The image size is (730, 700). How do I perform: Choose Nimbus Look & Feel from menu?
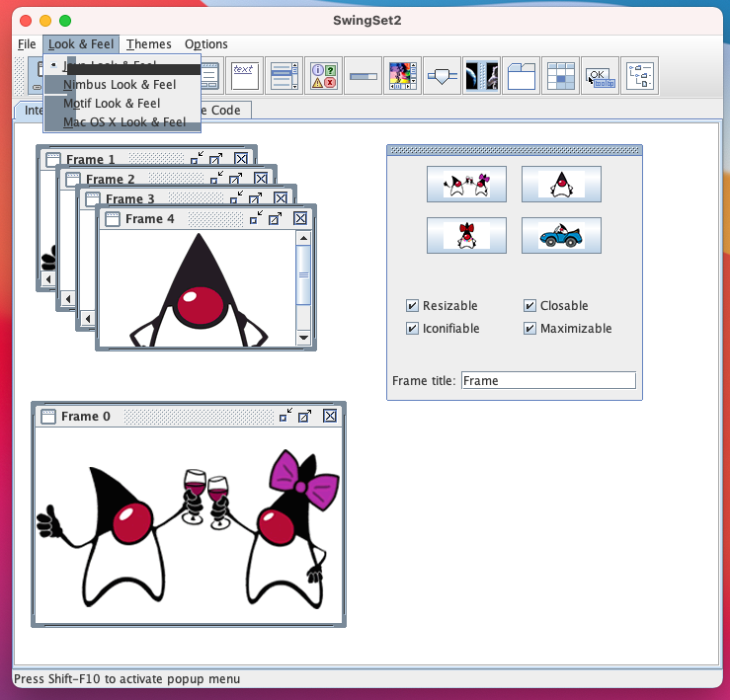point(120,85)
